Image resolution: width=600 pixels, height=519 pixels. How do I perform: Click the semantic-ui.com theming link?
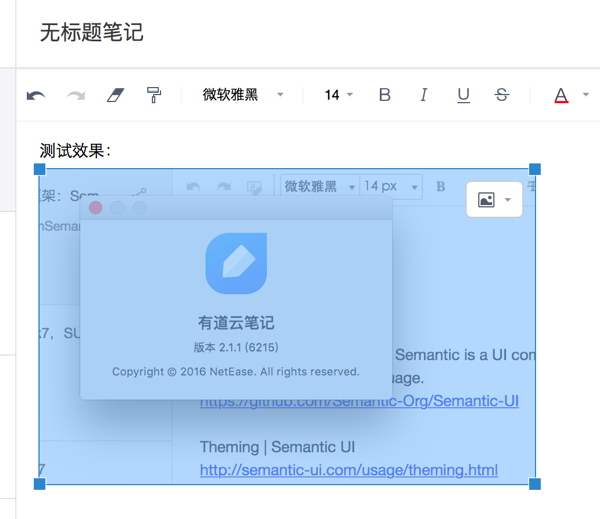pos(349,470)
